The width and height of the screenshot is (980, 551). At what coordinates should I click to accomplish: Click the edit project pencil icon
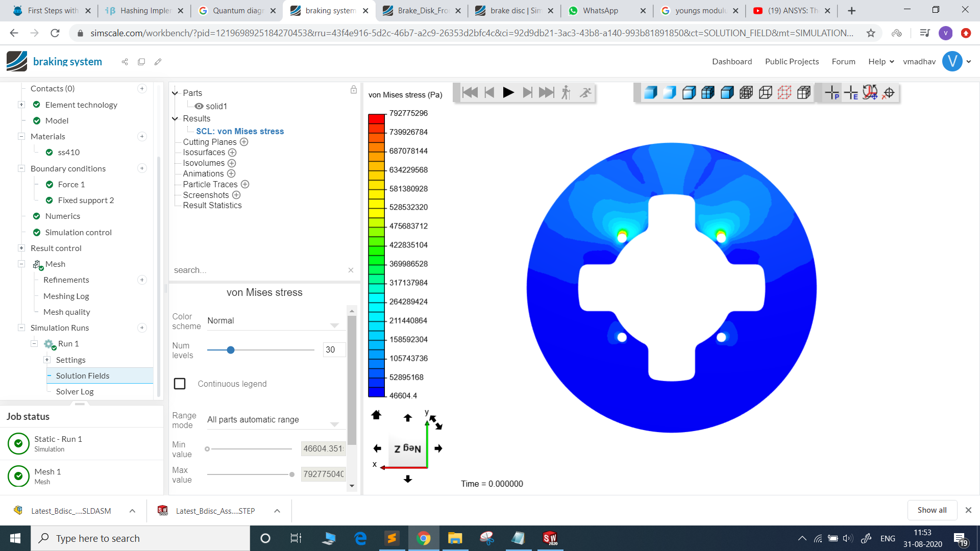[x=158, y=62]
